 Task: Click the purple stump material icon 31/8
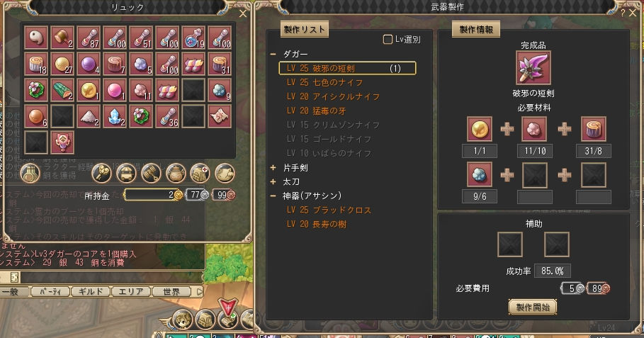click(x=593, y=129)
